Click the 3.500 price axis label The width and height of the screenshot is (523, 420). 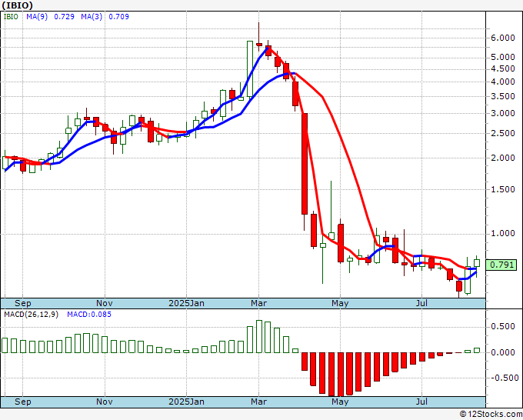click(503, 96)
